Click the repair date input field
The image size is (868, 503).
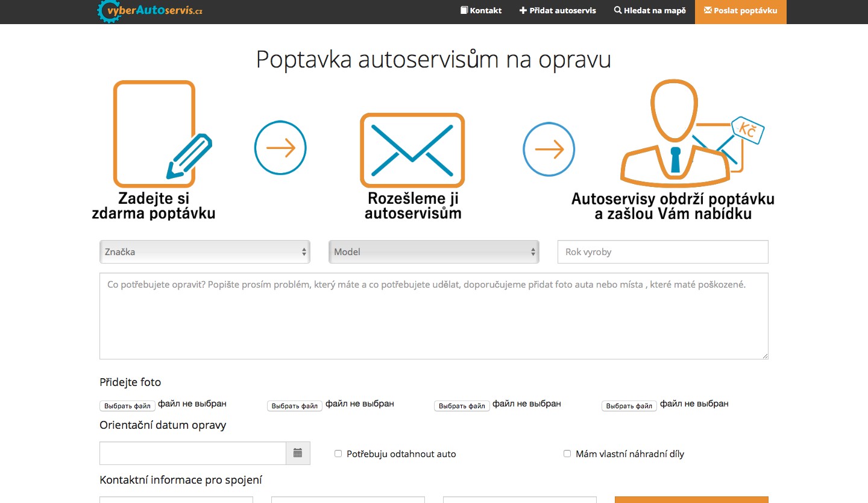pyautogui.click(x=192, y=453)
